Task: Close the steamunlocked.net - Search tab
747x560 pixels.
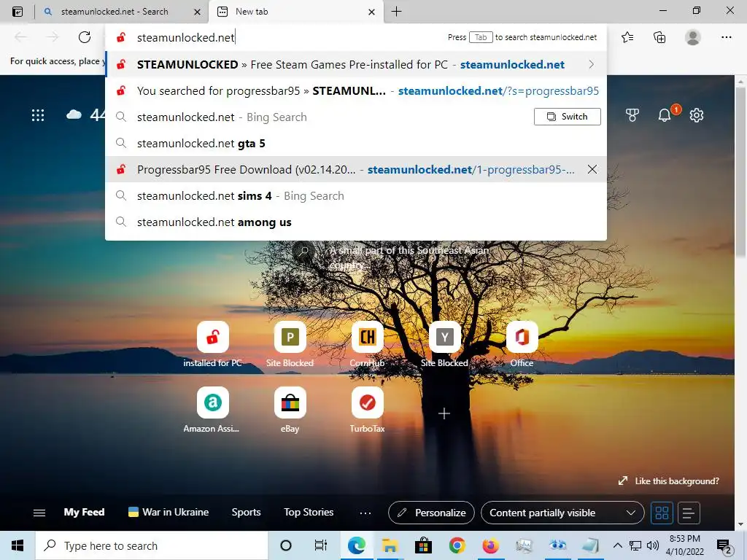Action: 197,12
